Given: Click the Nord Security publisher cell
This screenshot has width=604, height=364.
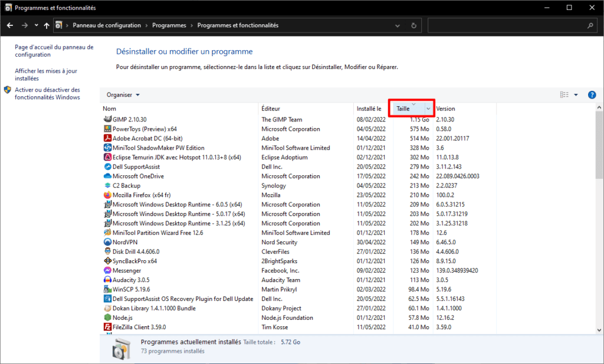Looking at the screenshot, I should [x=279, y=242].
